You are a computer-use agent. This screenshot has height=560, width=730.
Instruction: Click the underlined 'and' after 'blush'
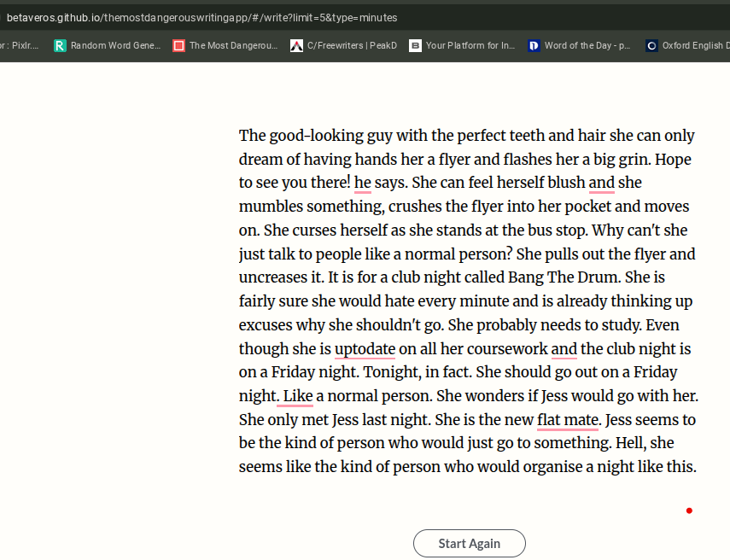[x=602, y=183]
